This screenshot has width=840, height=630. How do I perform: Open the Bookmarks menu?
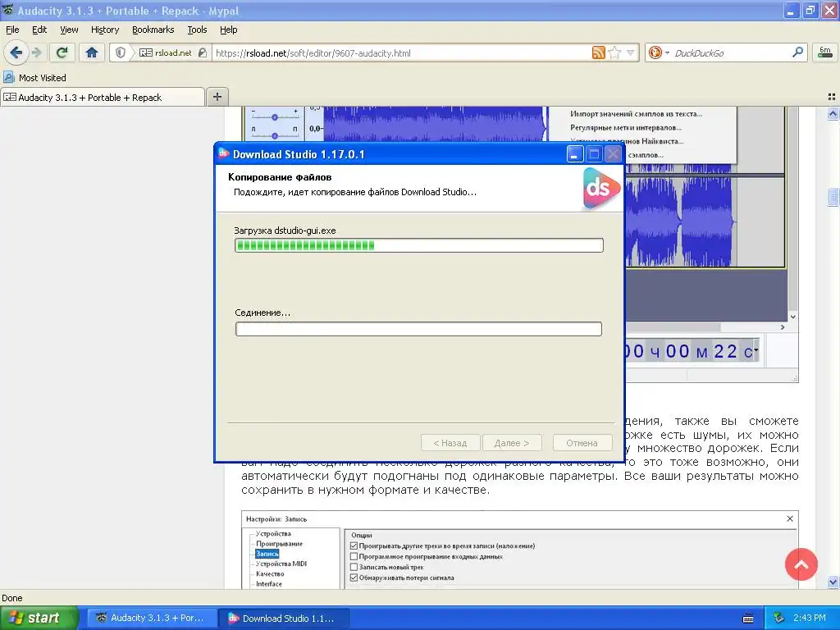point(153,30)
